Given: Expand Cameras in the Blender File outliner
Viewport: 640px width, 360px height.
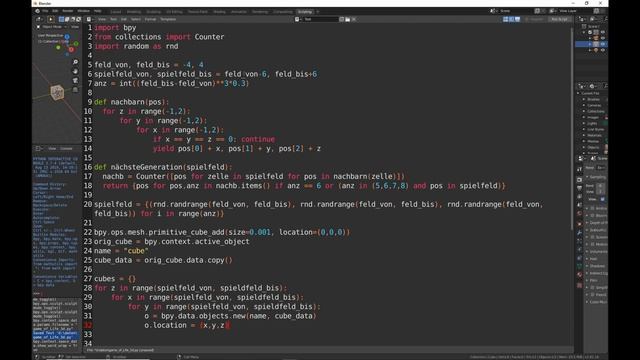Looking at the screenshot, I should pyautogui.click(x=584, y=105).
